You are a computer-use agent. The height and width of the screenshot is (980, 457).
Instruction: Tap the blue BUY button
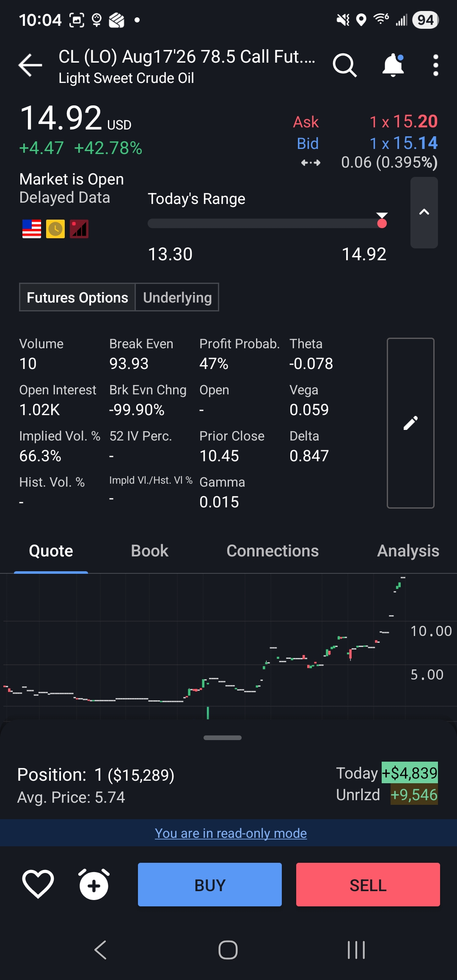[210, 884]
